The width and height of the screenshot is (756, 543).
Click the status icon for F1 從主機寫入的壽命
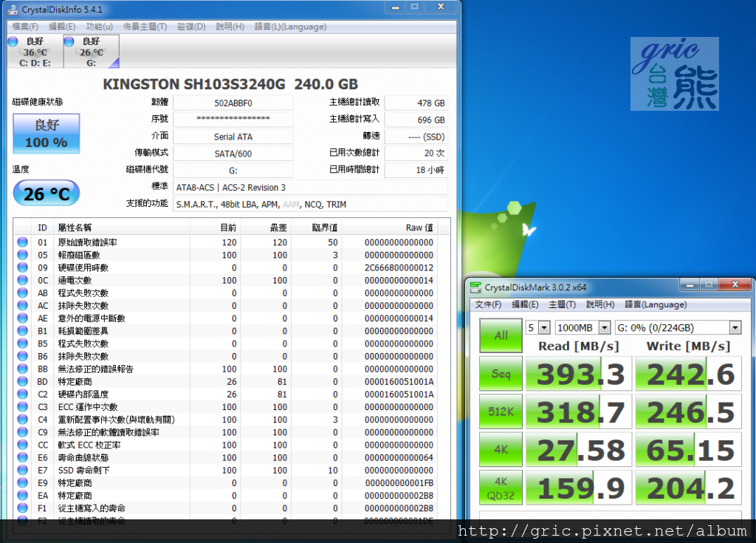(22, 508)
